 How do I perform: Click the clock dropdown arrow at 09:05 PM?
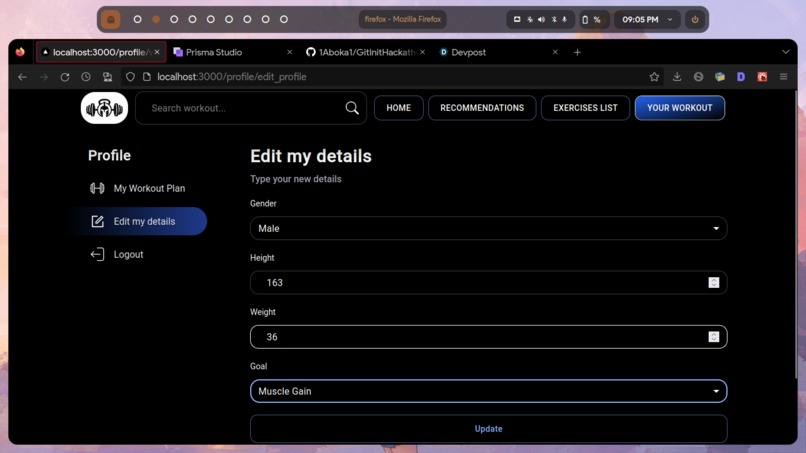(670, 20)
